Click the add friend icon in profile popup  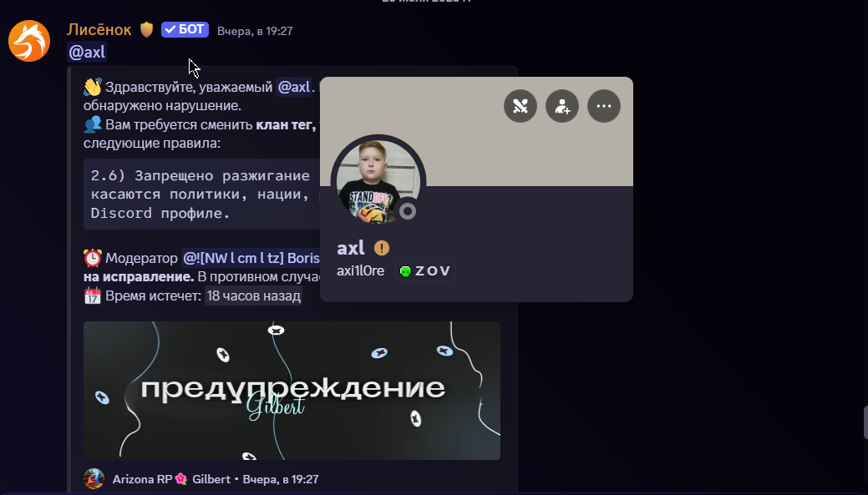point(562,106)
